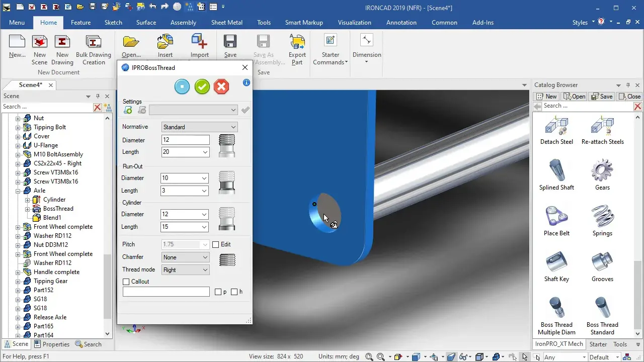Clear the Scene search with red X
The width and height of the screenshot is (644, 362).
tap(98, 107)
